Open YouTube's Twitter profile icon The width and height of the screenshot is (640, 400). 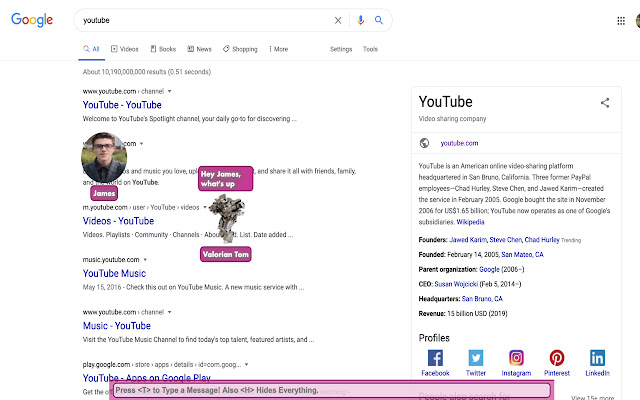(x=476, y=358)
